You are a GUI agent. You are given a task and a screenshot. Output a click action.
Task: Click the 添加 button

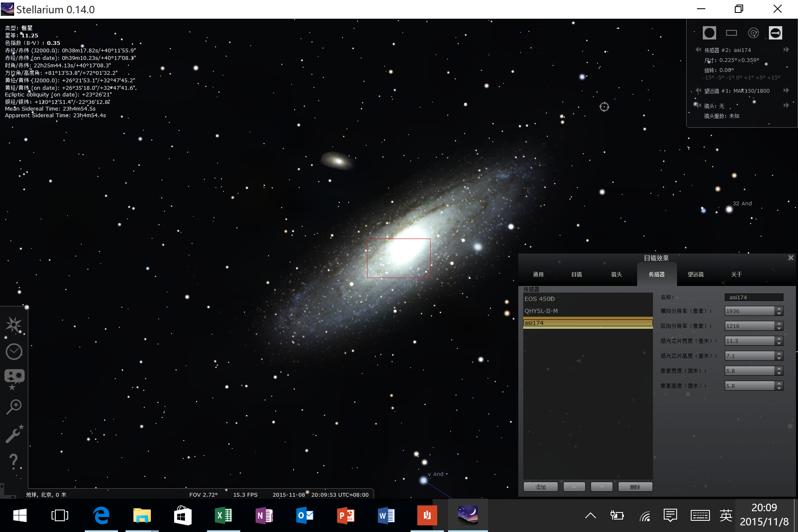click(541, 487)
